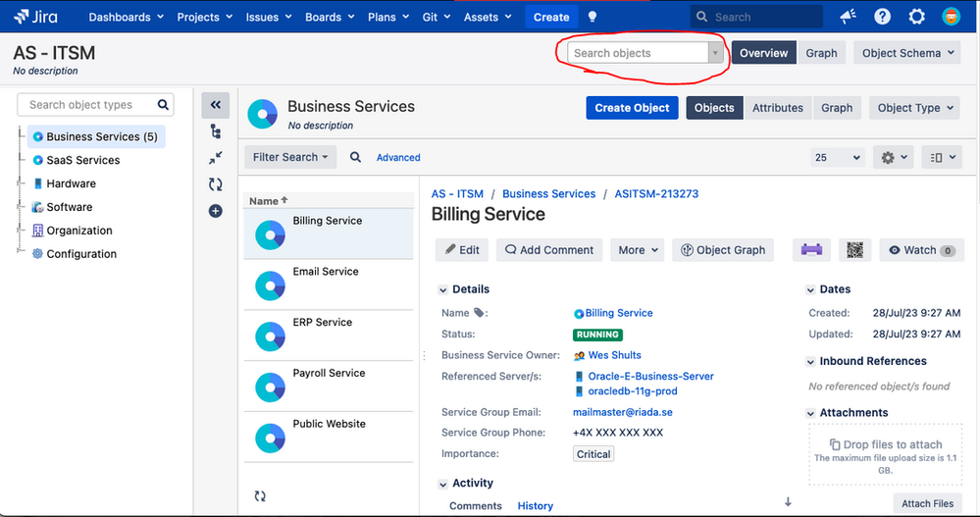Open the Filter Search dropdown
The height and width of the screenshot is (517, 980).
[x=290, y=158]
